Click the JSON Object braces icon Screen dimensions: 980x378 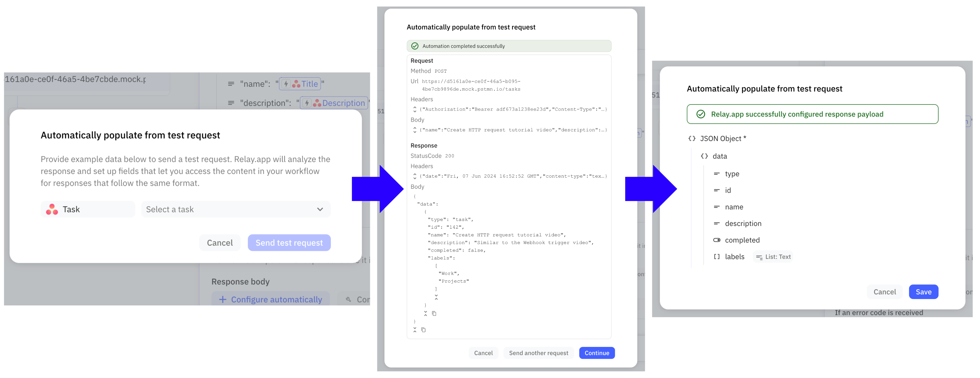692,138
